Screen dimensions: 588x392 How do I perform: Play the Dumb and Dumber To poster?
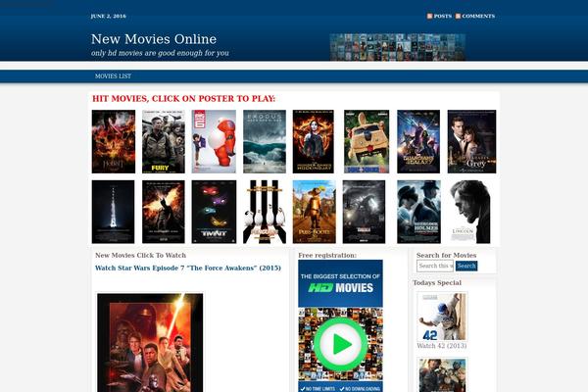pos(367,141)
